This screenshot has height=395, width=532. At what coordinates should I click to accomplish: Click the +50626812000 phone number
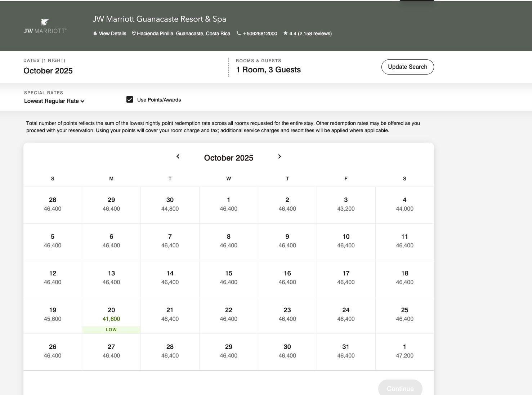(x=260, y=33)
